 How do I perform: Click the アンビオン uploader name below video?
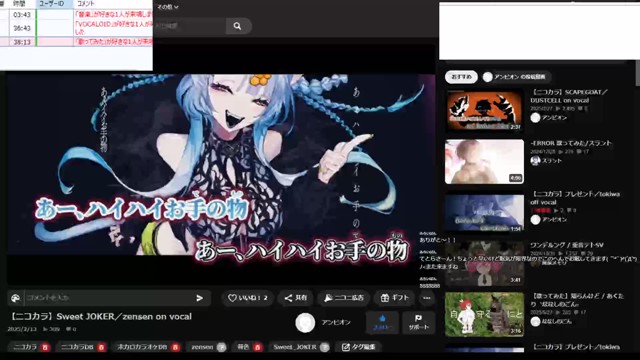[336, 322]
